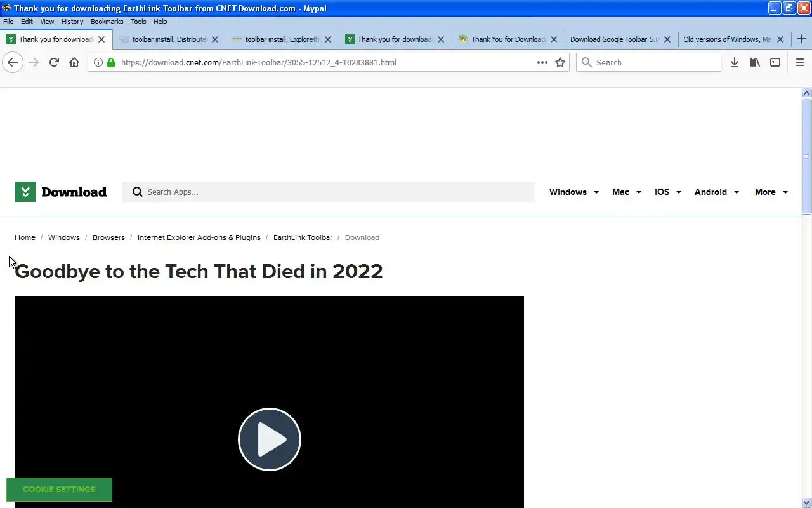The image size is (812, 508).
Task: Close the 'Thank You for Download' frog-icon tab
Action: click(554, 39)
